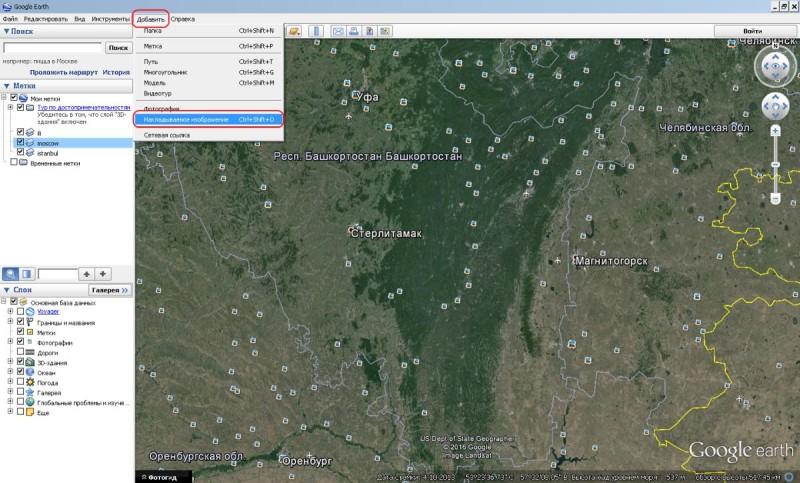The height and width of the screenshot is (483, 800).
Task: Click the eye in look joystick center
Action: 776,66
